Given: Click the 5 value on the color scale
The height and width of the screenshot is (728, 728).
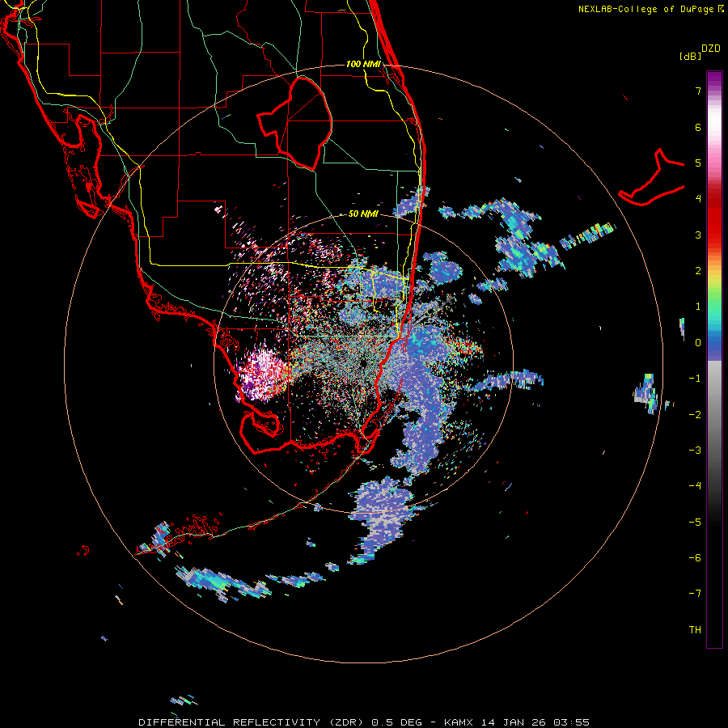Looking at the screenshot, I should coord(698,163).
